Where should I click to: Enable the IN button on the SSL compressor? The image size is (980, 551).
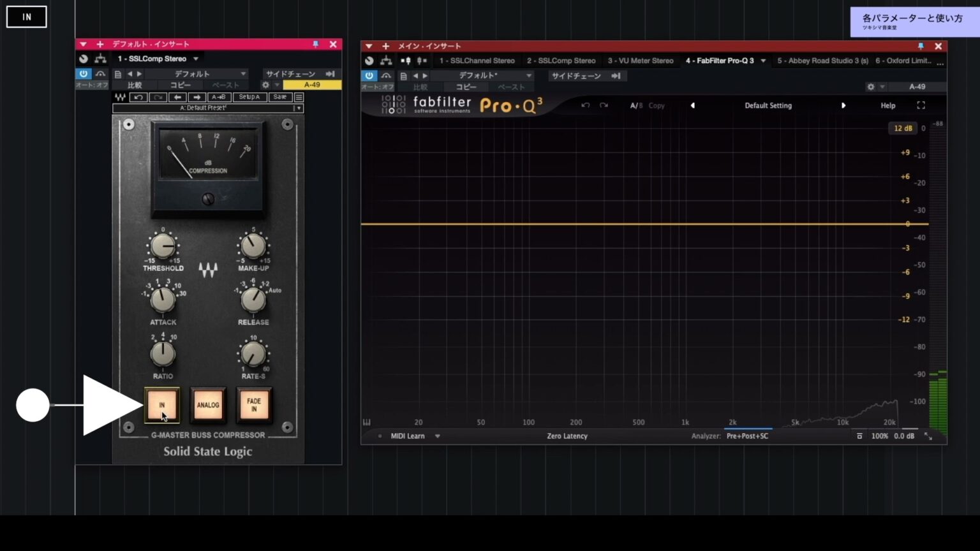163,405
